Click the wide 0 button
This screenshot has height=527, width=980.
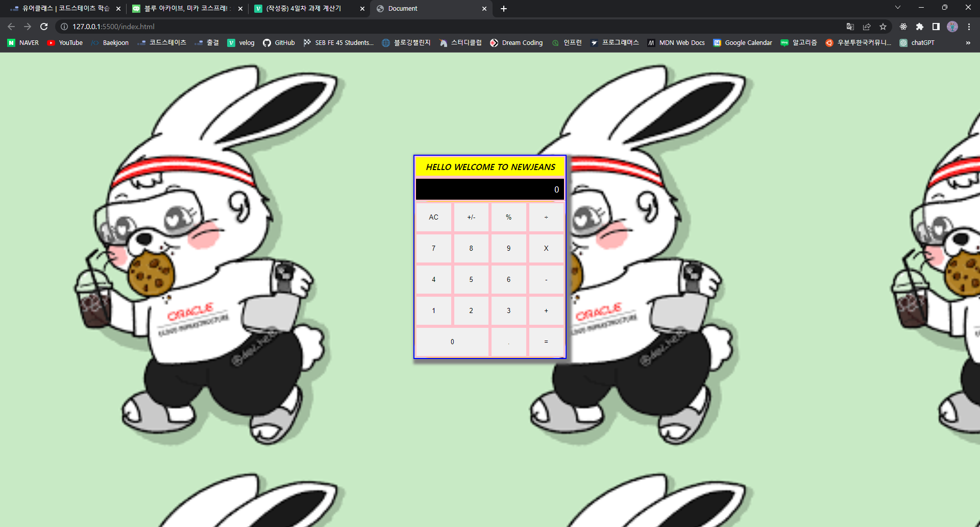click(452, 342)
